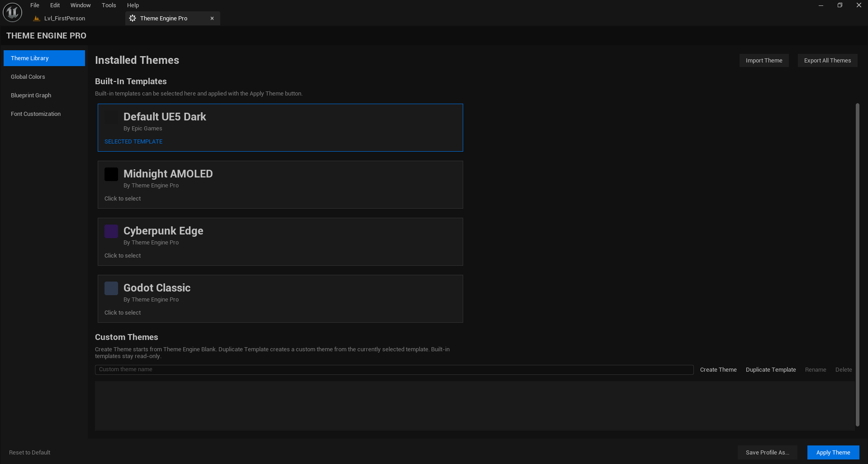The image size is (868, 464).
Task: Click the SELECTED TEMPLATE label
Action: 133,142
